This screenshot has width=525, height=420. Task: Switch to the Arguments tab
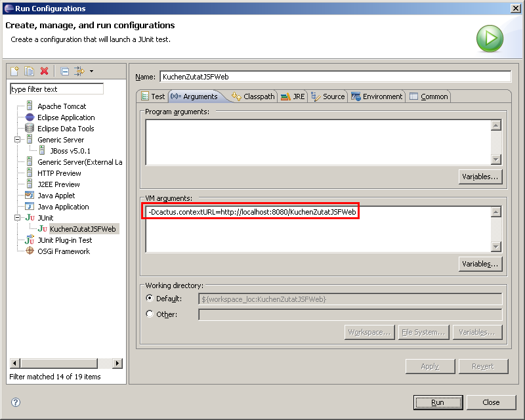[194, 96]
